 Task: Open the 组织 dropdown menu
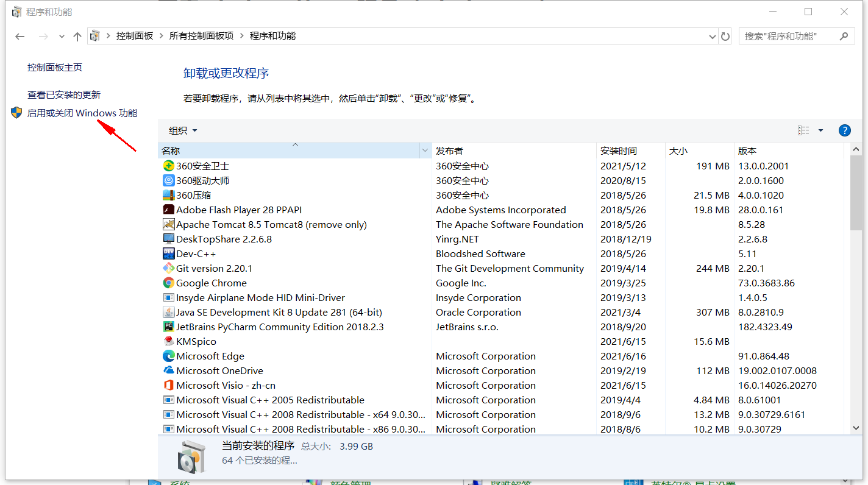coord(183,130)
